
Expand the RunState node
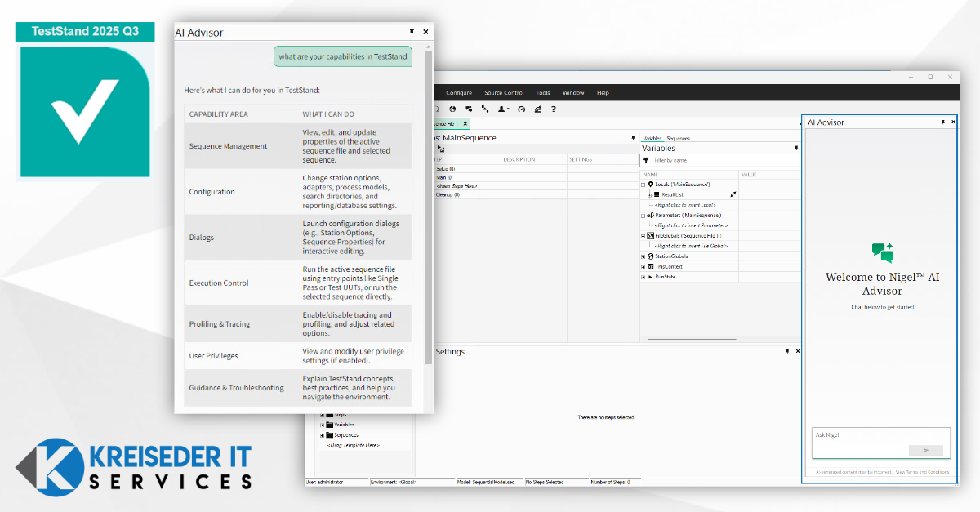(643, 277)
